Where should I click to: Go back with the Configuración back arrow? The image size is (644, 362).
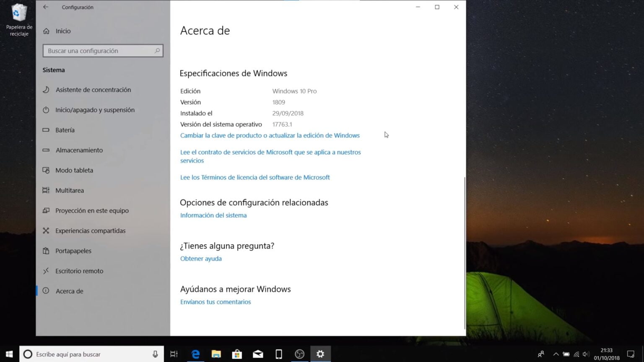[46, 7]
